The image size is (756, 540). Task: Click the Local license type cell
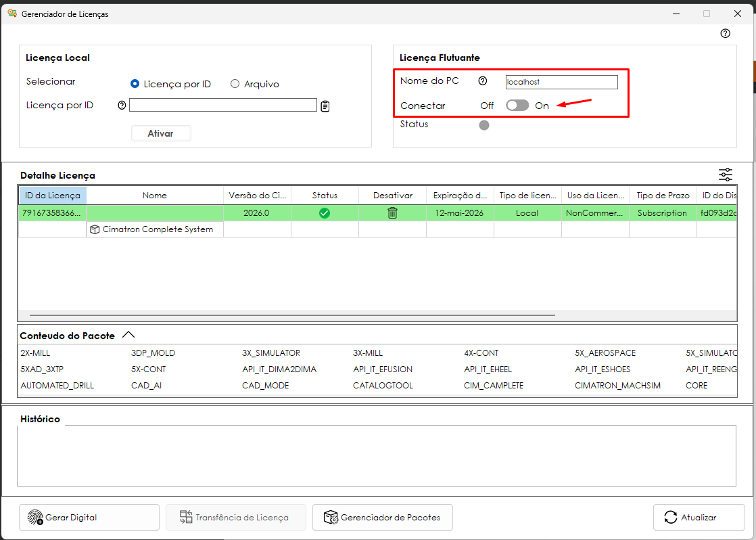527,212
